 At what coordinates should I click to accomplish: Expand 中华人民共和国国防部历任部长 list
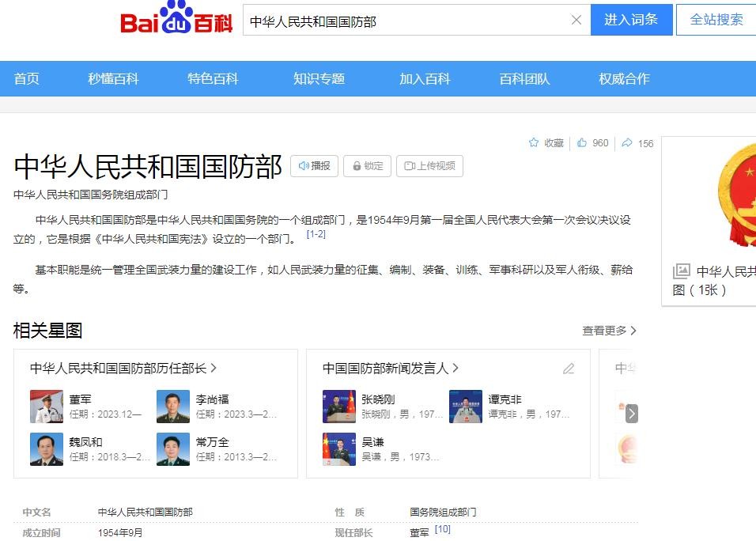pos(123,369)
